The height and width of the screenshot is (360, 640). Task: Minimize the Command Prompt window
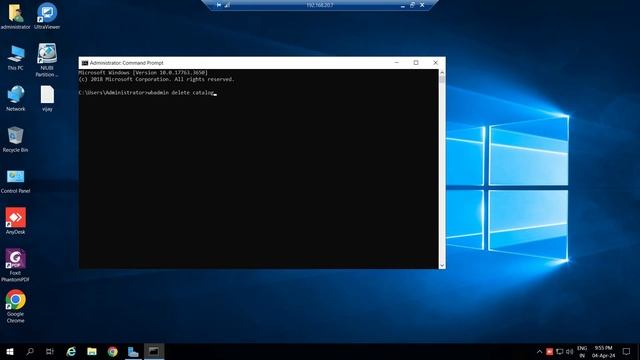[x=397, y=62]
